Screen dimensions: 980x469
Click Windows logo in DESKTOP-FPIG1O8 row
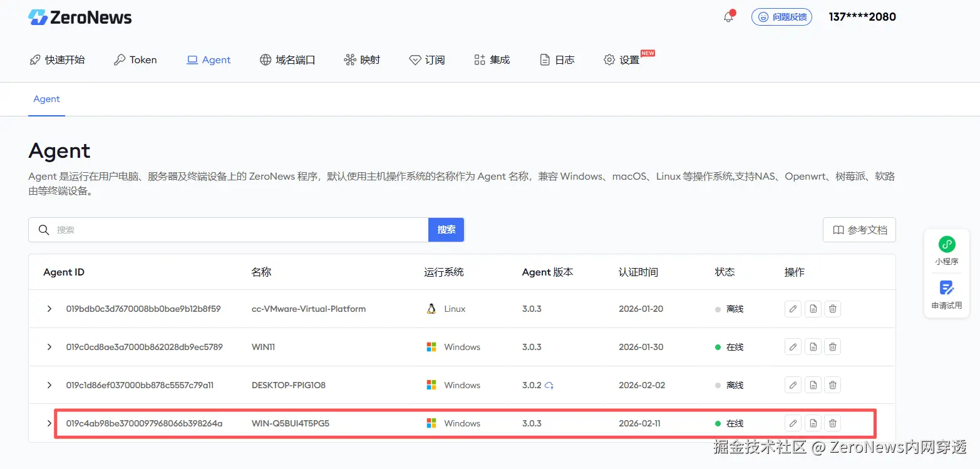[x=431, y=385]
